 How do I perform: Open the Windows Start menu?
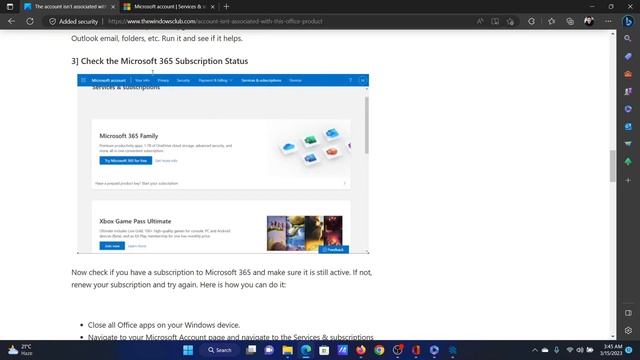[x=188, y=350]
